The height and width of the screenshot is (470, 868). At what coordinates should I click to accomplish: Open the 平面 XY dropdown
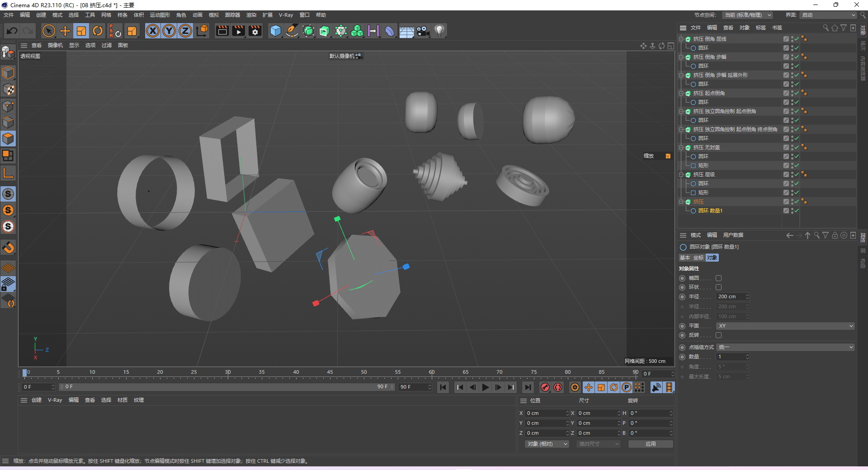[785, 326]
